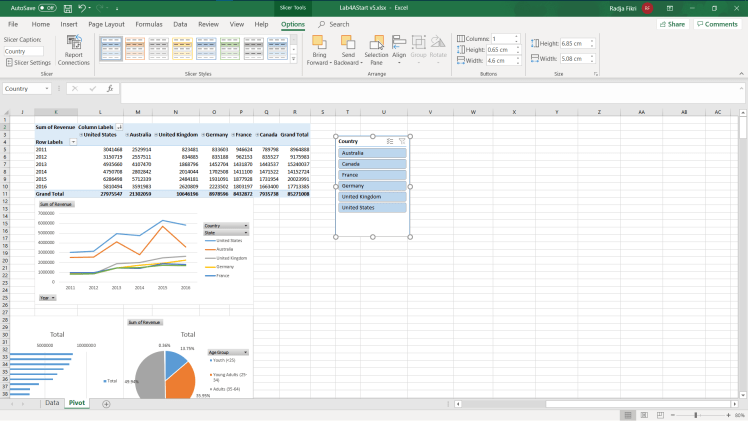Toggle the AutoSave switch
Viewport: 748px width, 421px height.
tap(46, 7)
